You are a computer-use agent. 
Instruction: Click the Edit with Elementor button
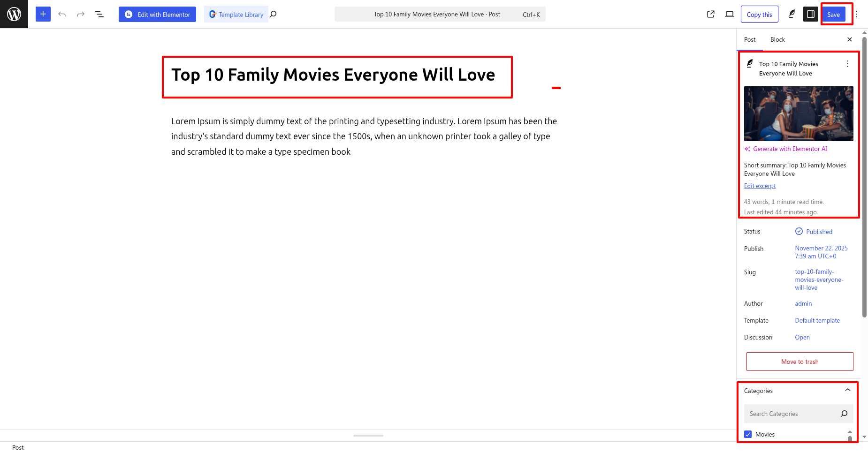(x=157, y=14)
